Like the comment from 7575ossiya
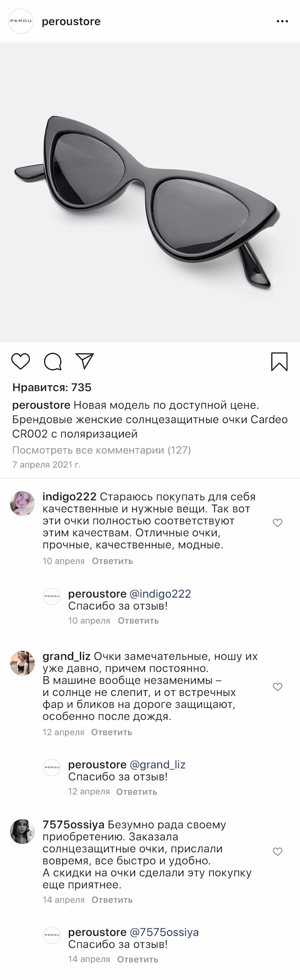The height and width of the screenshot is (980, 300). (277, 852)
